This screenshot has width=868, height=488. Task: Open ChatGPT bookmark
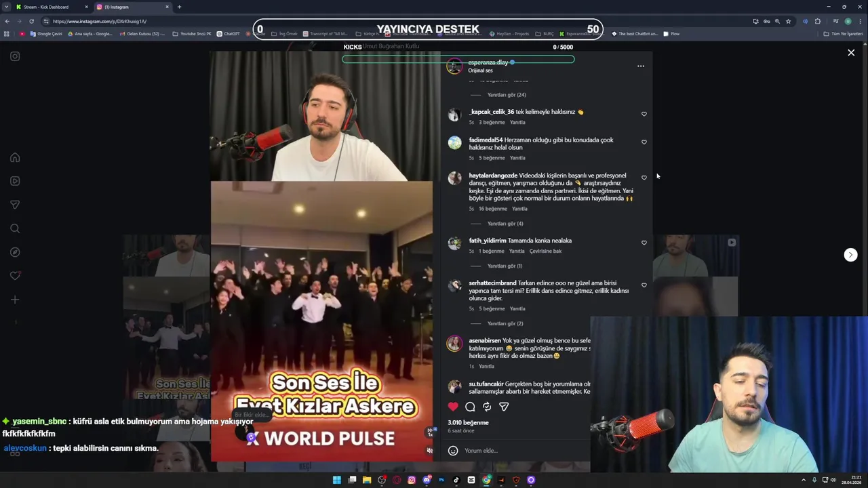pyautogui.click(x=229, y=34)
